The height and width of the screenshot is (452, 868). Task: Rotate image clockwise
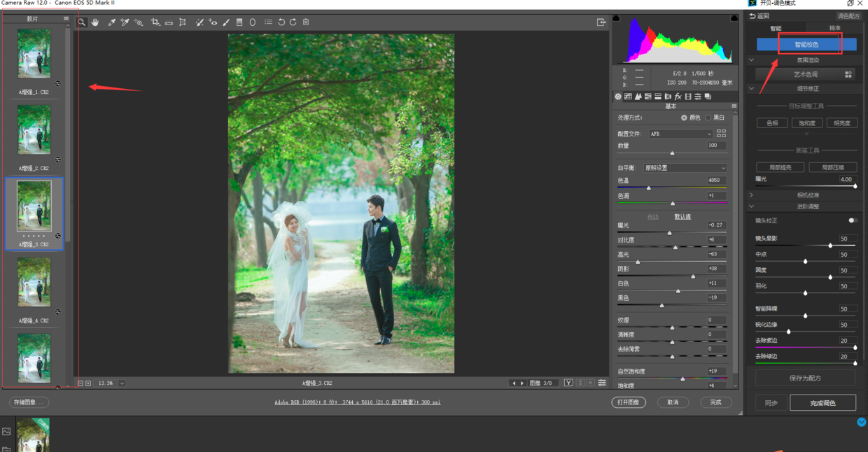click(x=293, y=22)
